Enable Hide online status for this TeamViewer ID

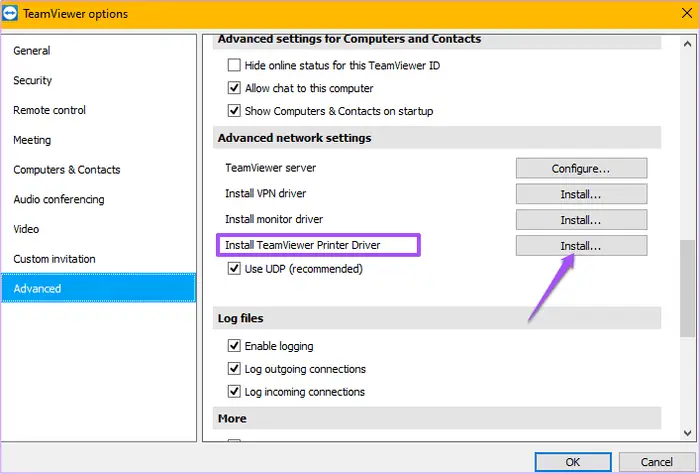(234, 65)
